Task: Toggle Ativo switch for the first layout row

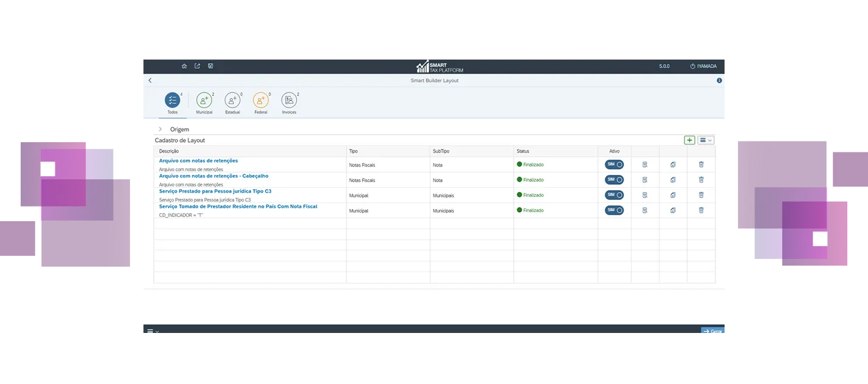Action: point(615,164)
